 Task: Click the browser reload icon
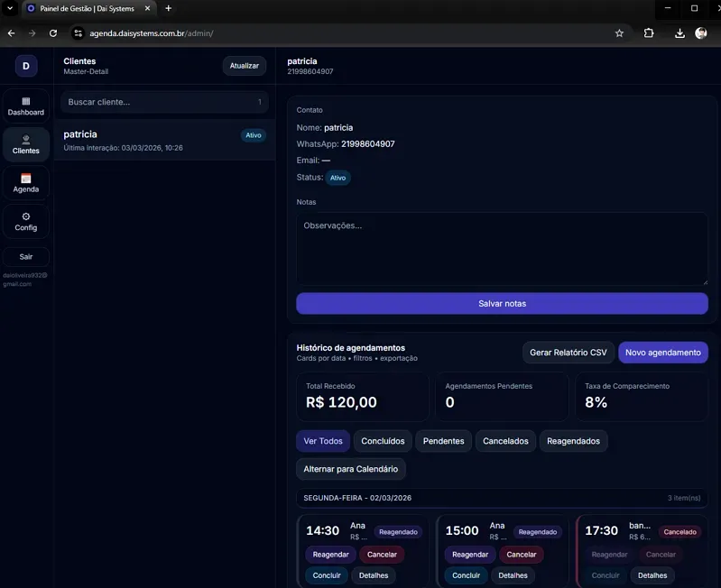coord(53,33)
